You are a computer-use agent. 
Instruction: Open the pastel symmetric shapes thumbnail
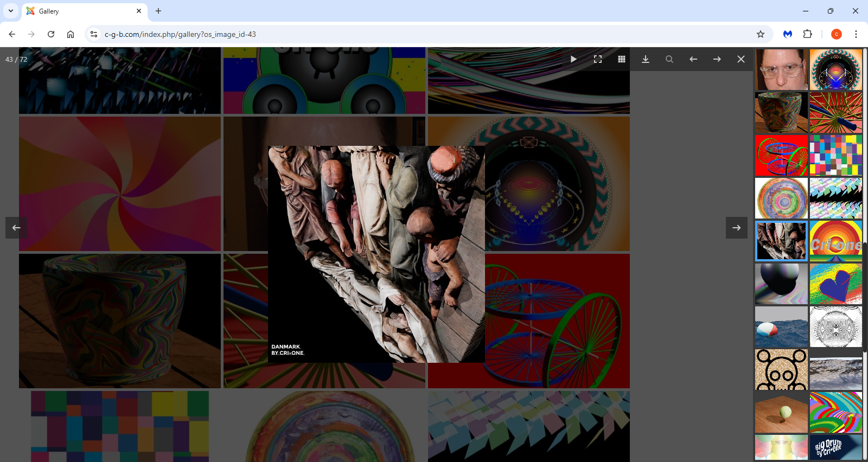782,447
